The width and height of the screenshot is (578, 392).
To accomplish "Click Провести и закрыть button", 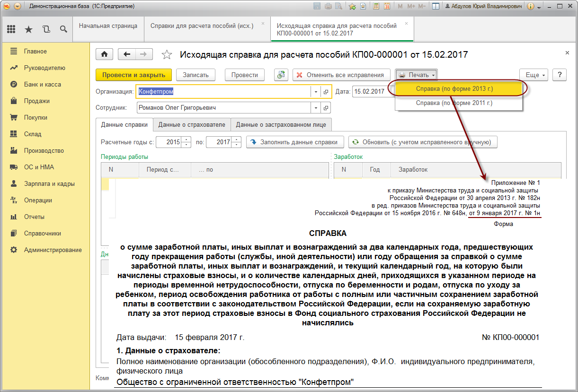I will coord(133,75).
